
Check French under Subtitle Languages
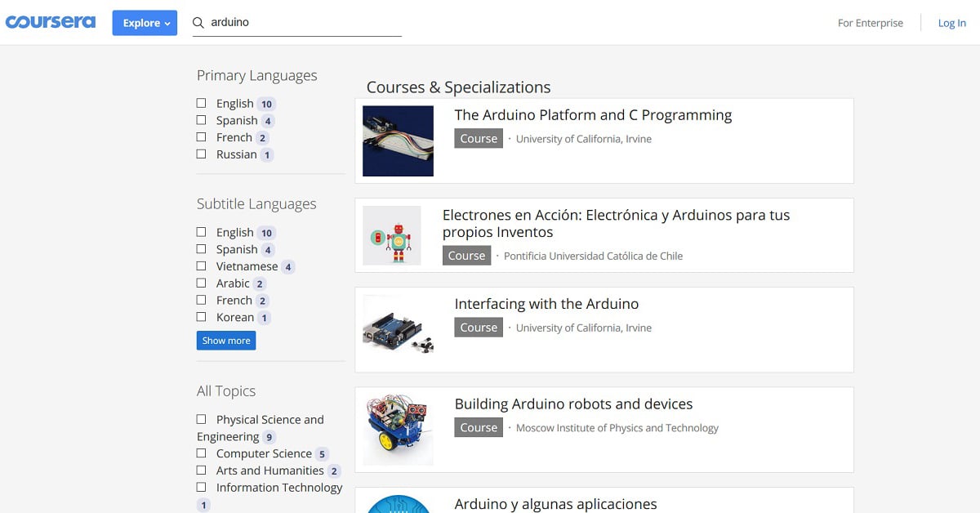201,300
